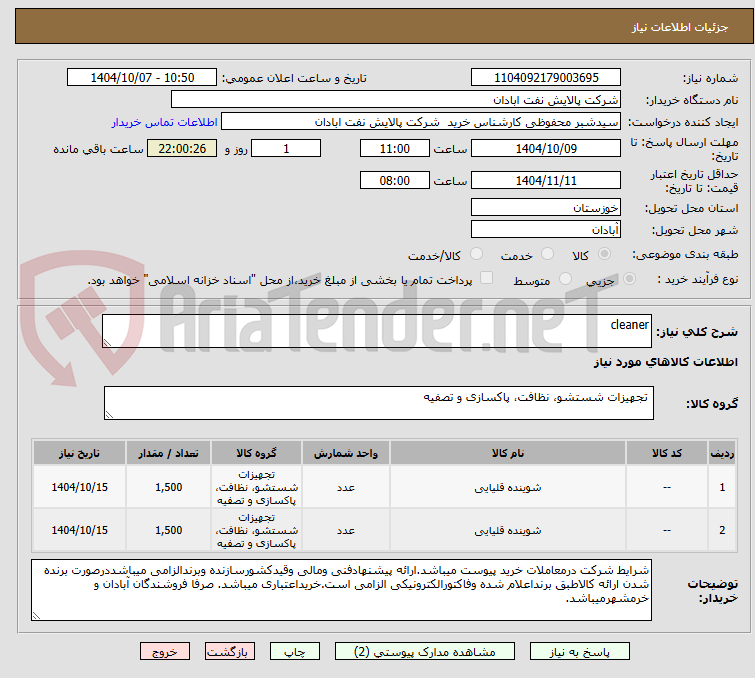Click unit عدد in row 2
Viewport: 755px width, 678px height.
tap(346, 530)
